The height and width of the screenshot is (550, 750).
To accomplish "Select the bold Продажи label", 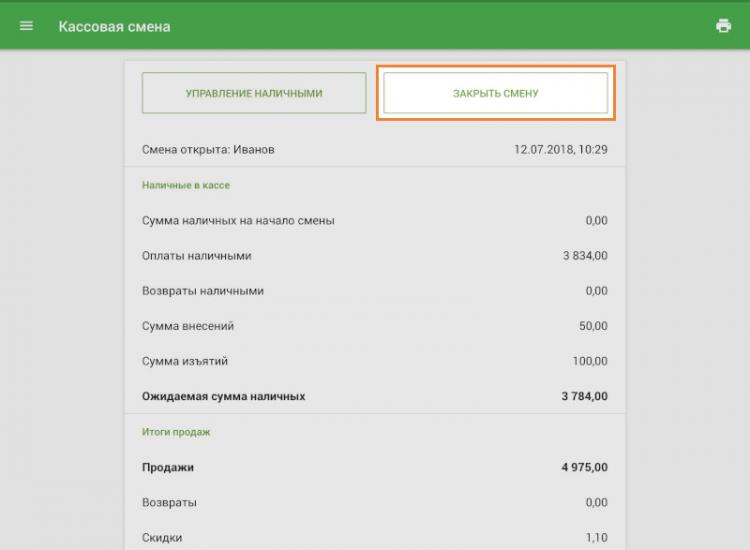I will (168, 467).
